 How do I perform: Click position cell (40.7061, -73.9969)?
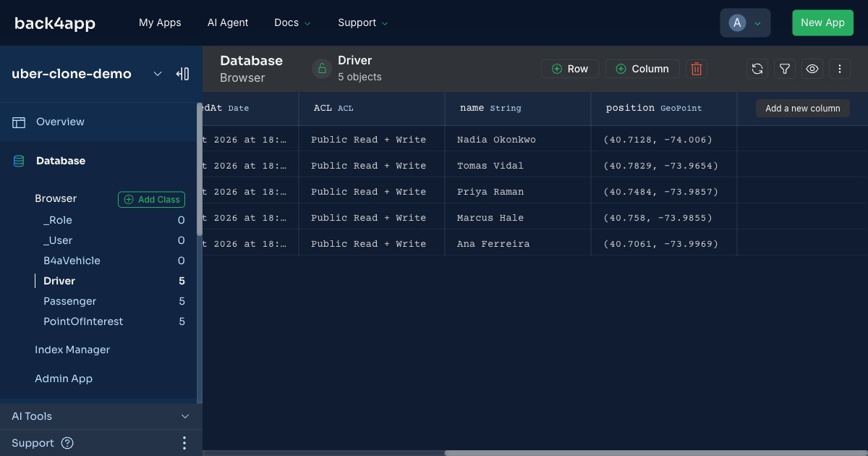[x=664, y=244]
